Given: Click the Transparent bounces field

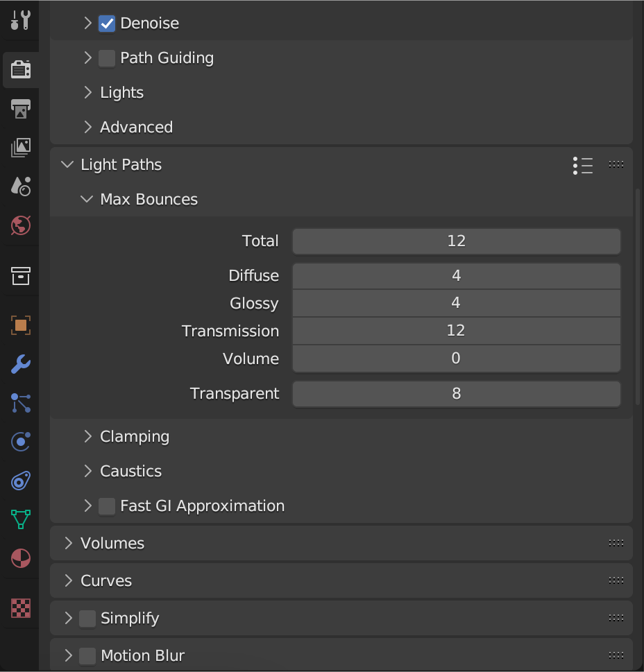Looking at the screenshot, I should click(x=456, y=393).
